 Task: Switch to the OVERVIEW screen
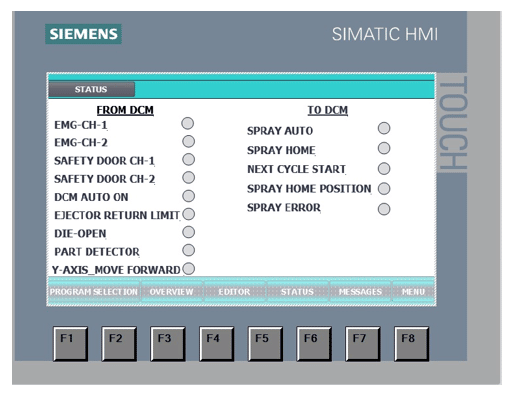click(171, 292)
